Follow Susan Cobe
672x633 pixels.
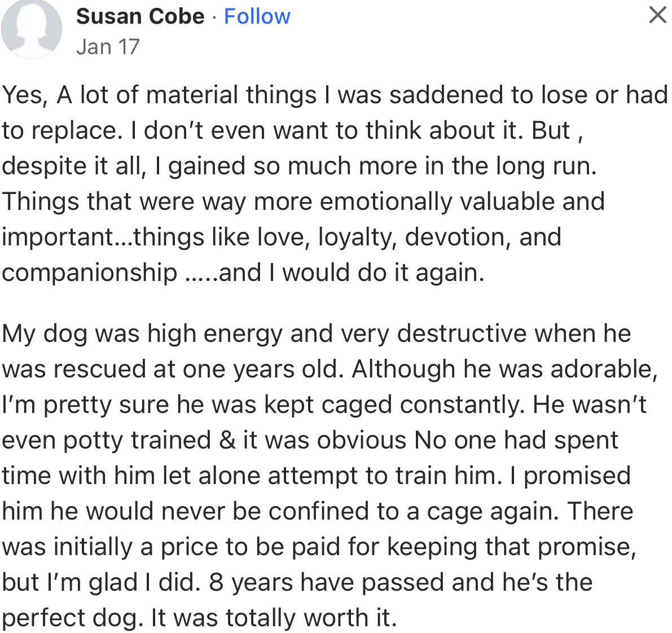tap(257, 16)
